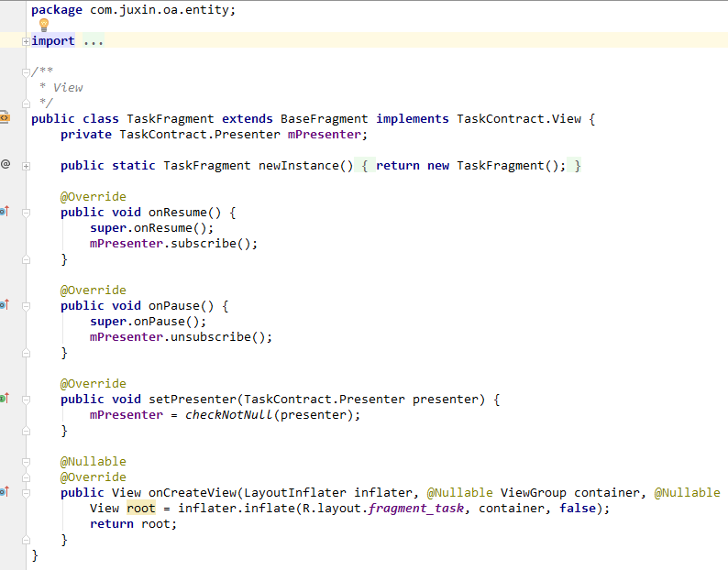Screen dimensions: 728x570
Task: Collapse the onCreateView method
Action: point(26,493)
